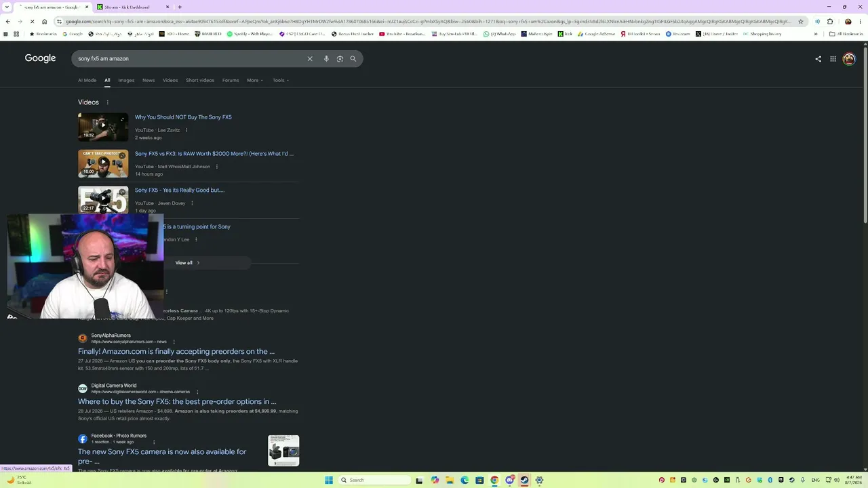
Task: Start voice search with the microphone icon
Action: (326, 59)
